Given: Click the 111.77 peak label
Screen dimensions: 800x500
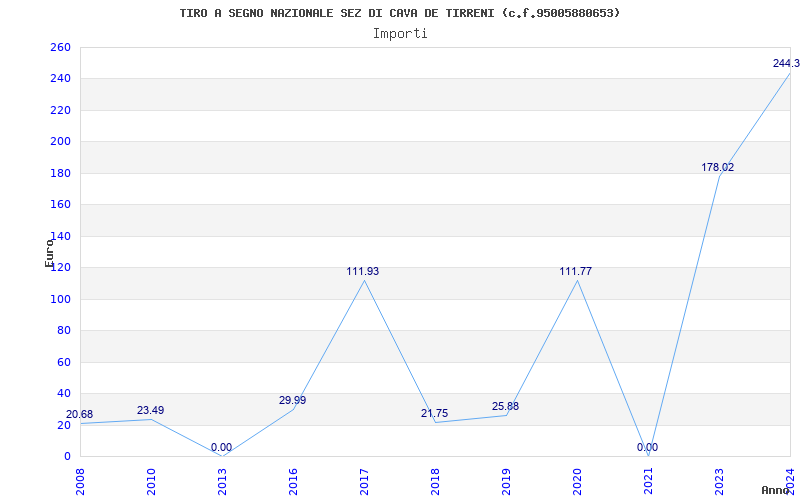Looking at the screenshot, I should (576, 271).
